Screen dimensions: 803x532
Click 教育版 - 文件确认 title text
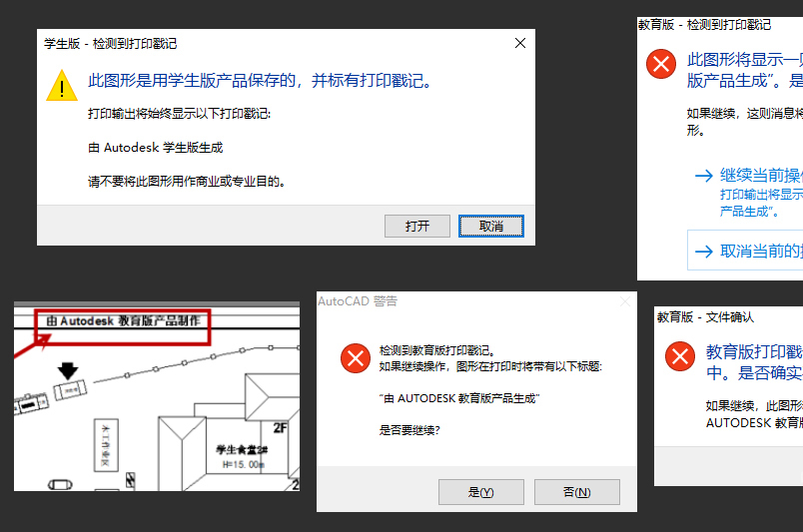pyautogui.click(x=705, y=317)
